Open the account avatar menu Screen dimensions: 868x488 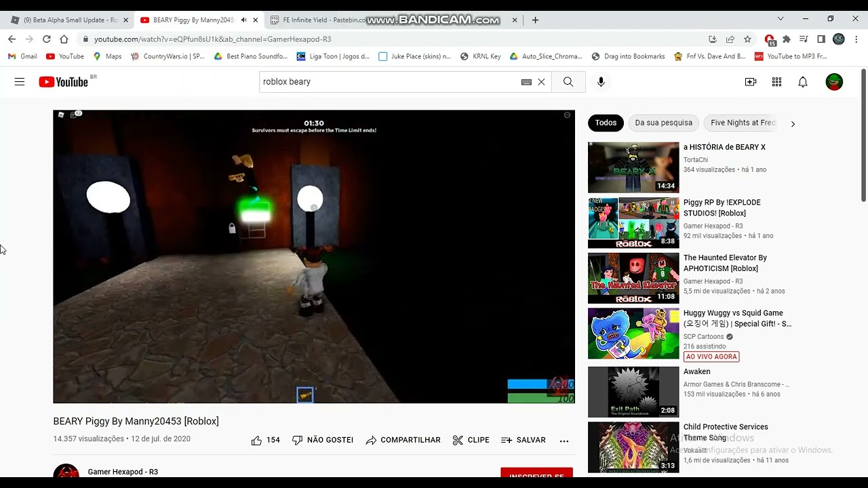click(834, 82)
